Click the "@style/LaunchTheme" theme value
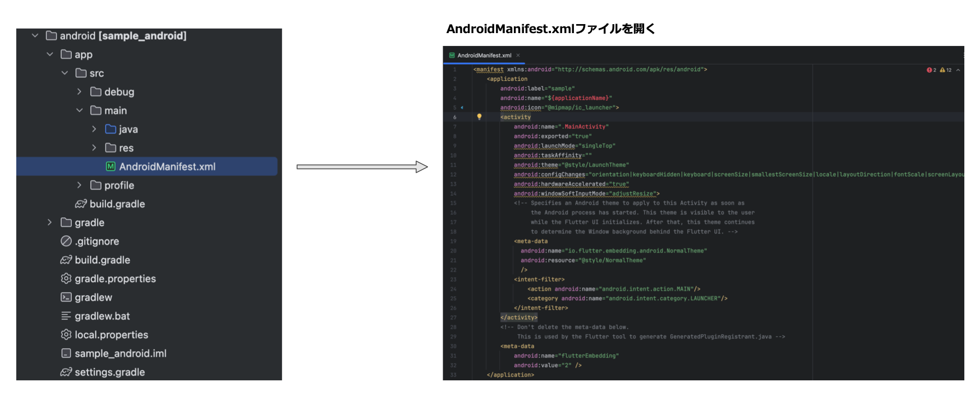Screen dimensions: 980x396 point(595,165)
